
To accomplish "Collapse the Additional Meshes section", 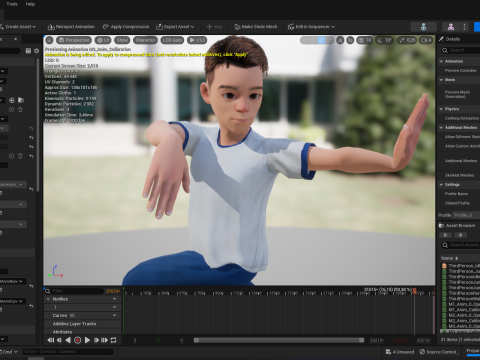I will tap(441, 127).
